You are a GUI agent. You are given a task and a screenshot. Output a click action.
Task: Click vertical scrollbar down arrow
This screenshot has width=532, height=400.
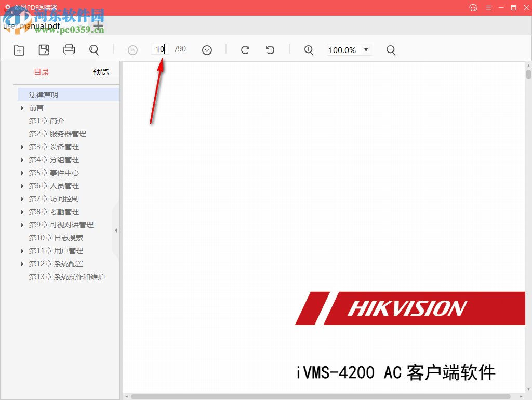pyautogui.click(x=528, y=389)
